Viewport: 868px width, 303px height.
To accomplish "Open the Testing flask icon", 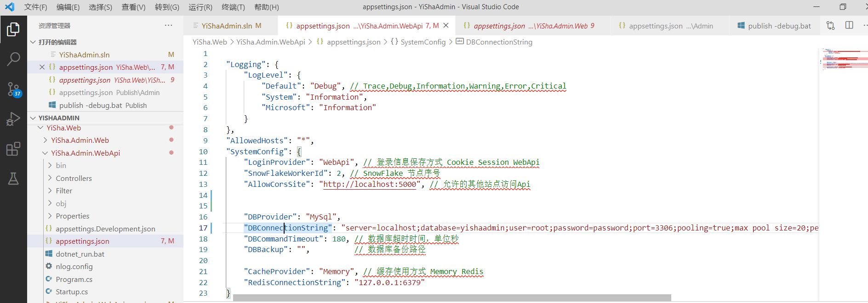I will pyautogui.click(x=13, y=179).
